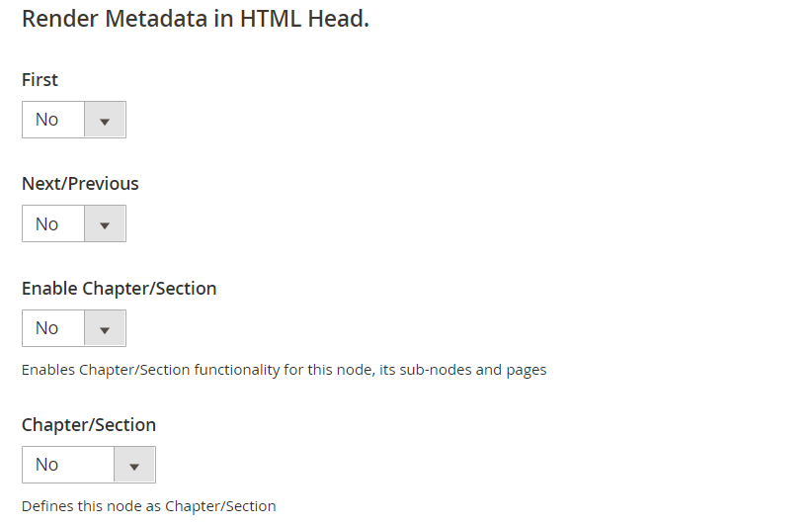This screenshot has height=527, width=812.
Task: Click the 'Chapter/Section' field label
Action: point(89,424)
